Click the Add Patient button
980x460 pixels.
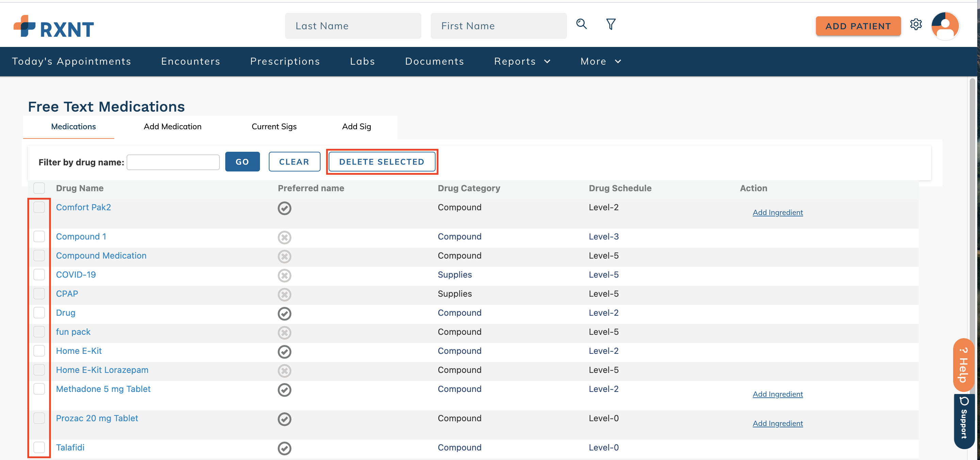pyautogui.click(x=858, y=26)
